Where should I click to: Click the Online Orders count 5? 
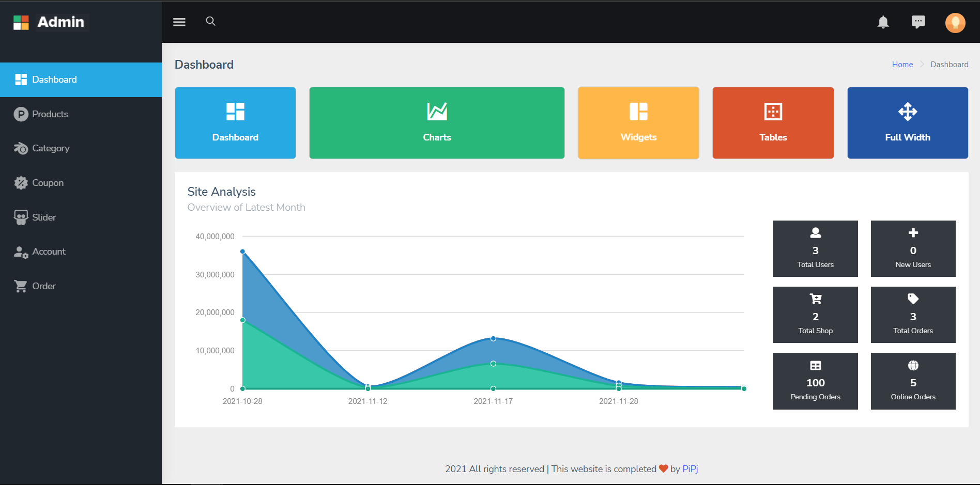pos(913,383)
